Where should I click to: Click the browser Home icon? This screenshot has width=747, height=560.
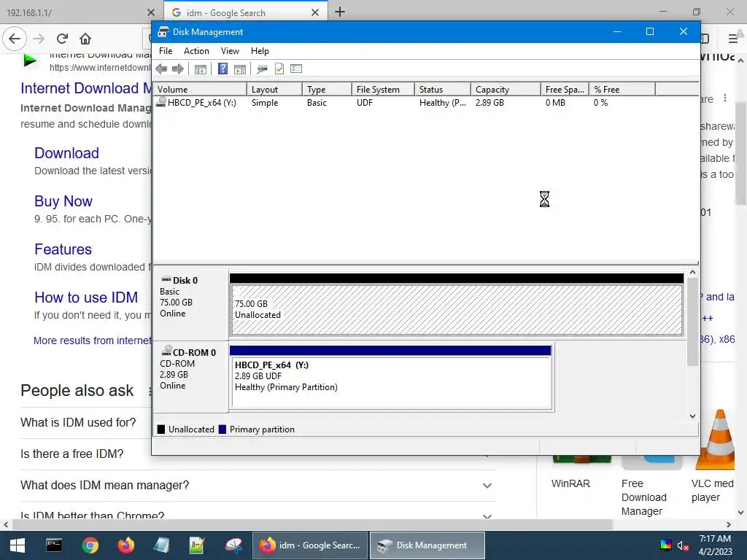click(85, 39)
